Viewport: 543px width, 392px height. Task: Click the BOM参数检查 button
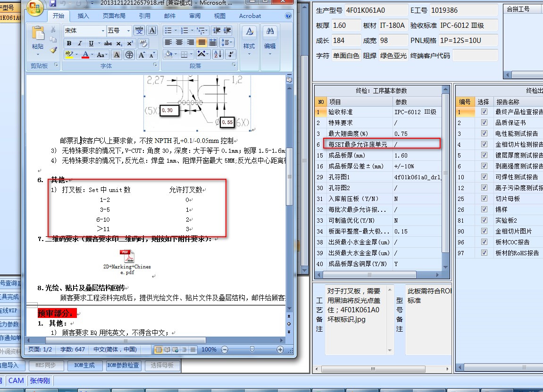tap(123, 365)
